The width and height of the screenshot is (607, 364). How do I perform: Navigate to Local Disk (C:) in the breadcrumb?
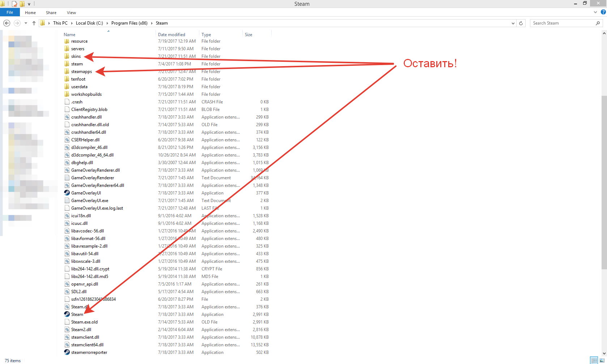89,23
